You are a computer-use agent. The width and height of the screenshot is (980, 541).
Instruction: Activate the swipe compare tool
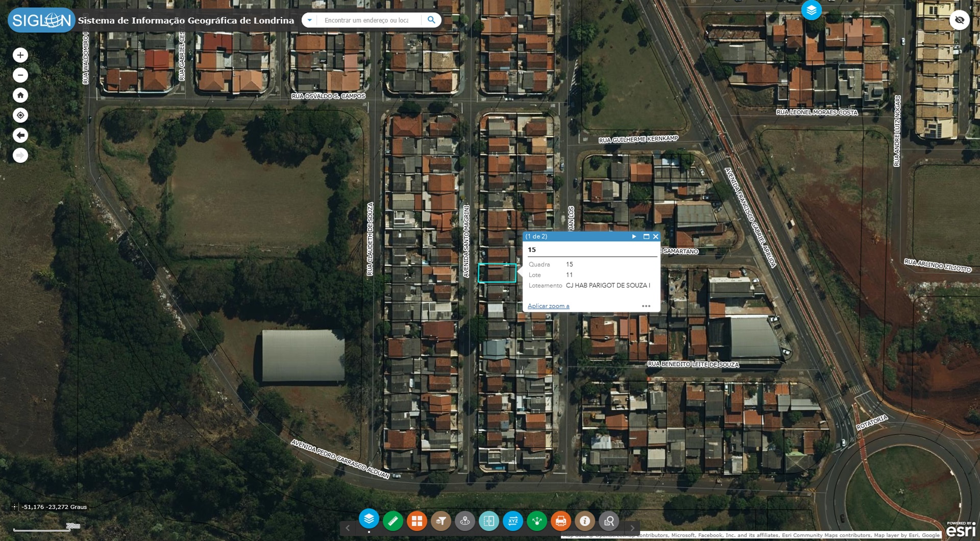point(489,521)
